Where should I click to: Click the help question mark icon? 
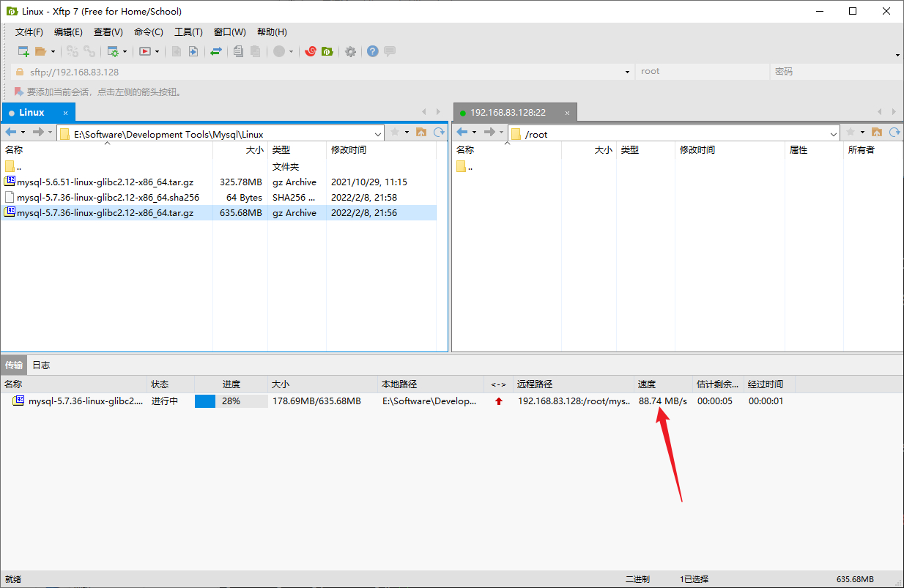pos(372,51)
